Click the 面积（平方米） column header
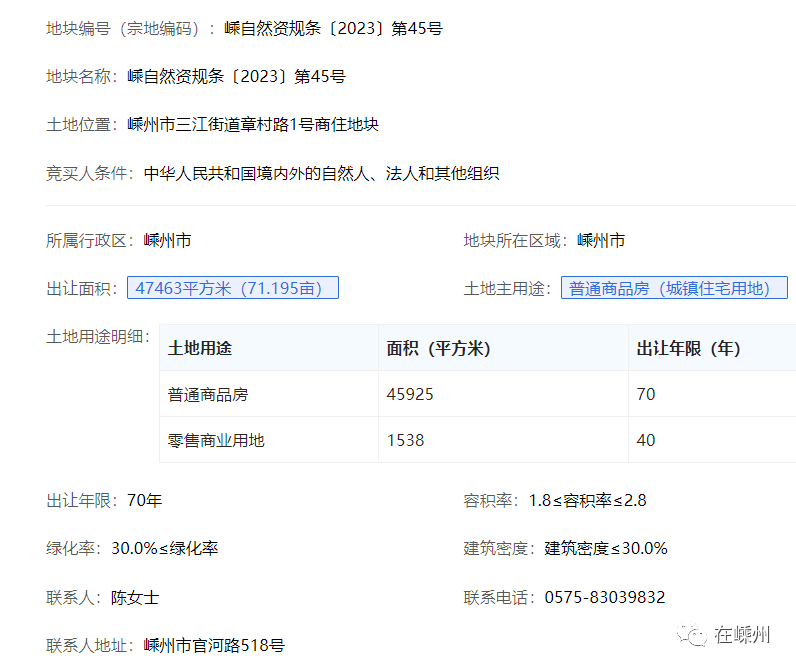This screenshot has height=669, width=796. (x=438, y=348)
